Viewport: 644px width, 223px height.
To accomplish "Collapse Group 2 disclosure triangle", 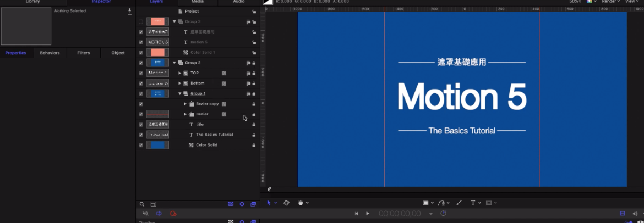I will [174, 63].
